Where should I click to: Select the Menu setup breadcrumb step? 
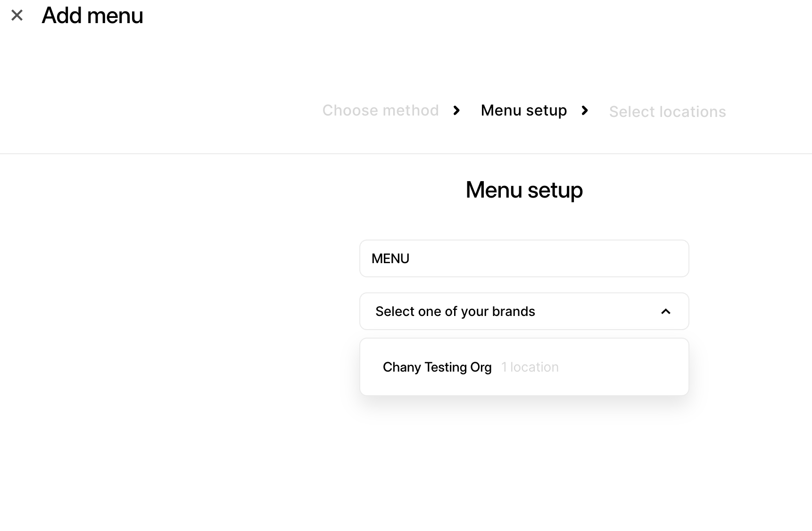523,110
